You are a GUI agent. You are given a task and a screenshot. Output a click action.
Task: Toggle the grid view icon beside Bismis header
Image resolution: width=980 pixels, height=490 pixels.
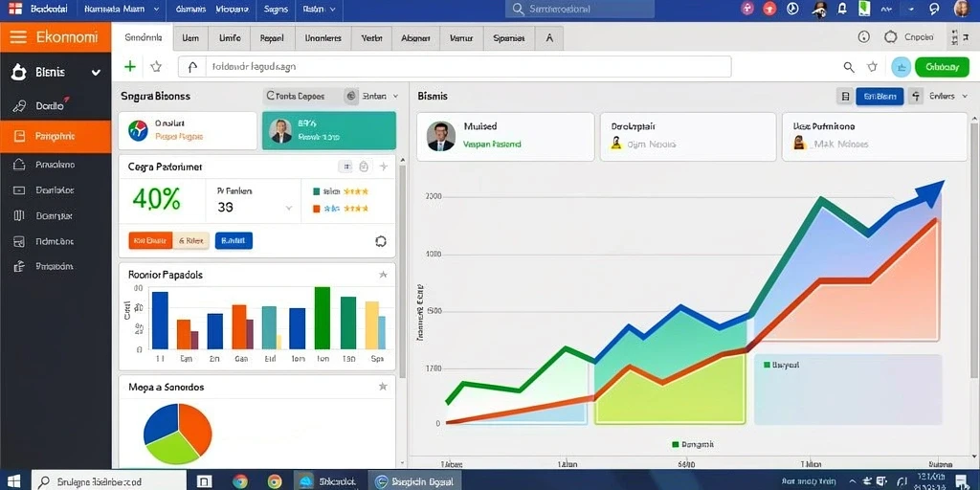click(845, 97)
